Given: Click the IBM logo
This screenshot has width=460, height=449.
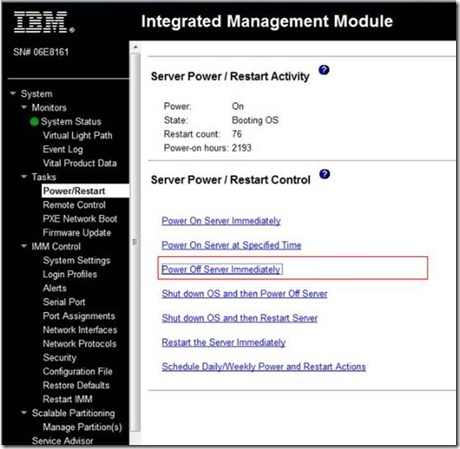Looking at the screenshot, I should click(44, 22).
